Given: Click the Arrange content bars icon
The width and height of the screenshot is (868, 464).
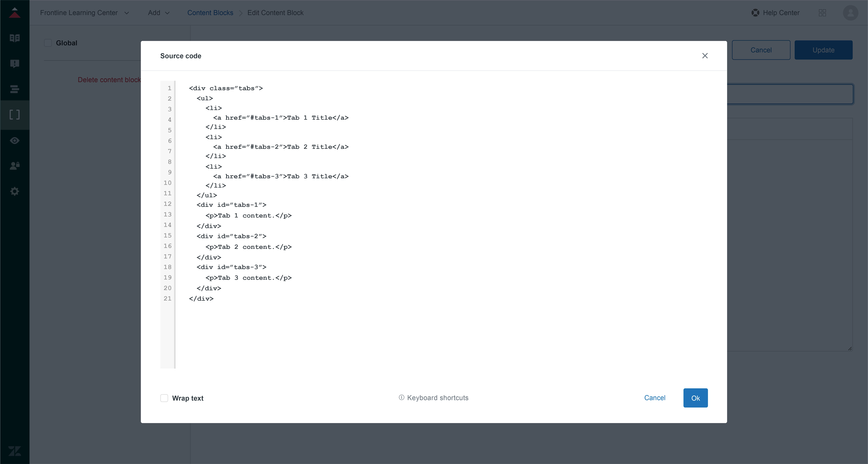Looking at the screenshot, I should (x=14, y=89).
